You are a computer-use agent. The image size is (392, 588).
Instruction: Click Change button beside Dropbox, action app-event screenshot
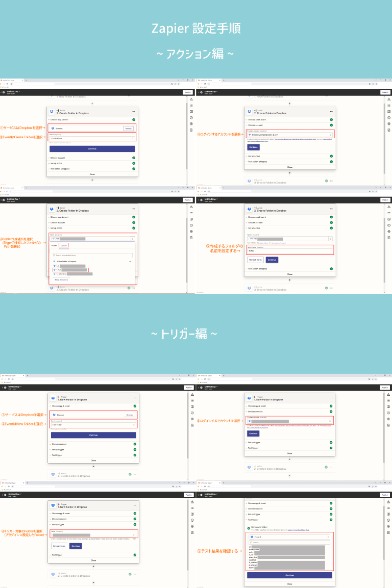tap(129, 128)
